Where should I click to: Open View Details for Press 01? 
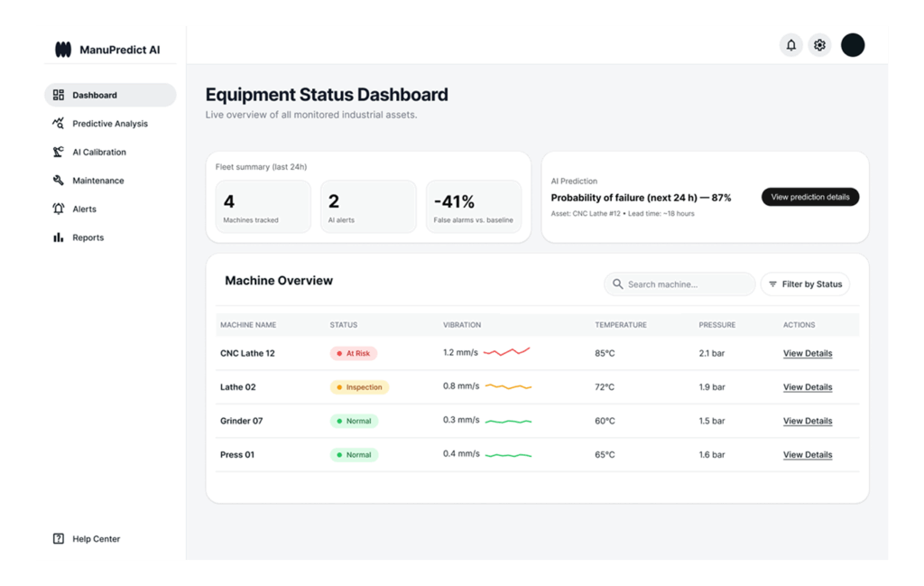pyautogui.click(x=807, y=454)
